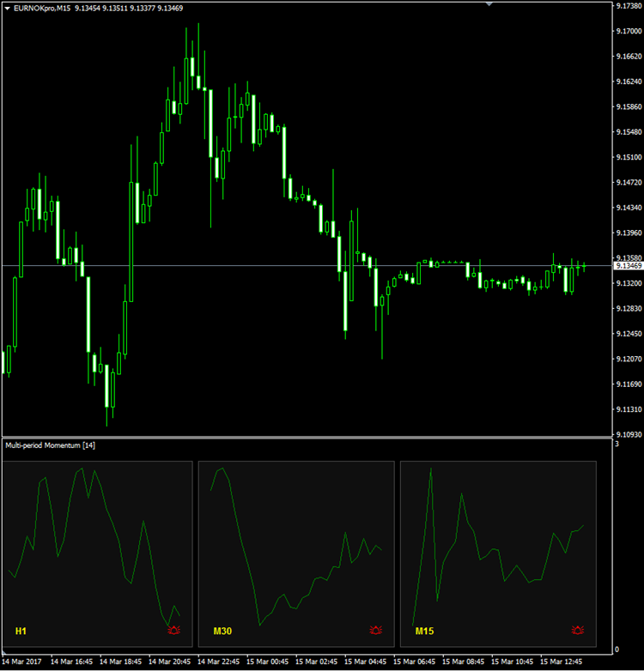The height and width of the screenshot is (671, 644).
Task: Click the red bug icon in H1 panel
Action: pyautogui.click(x=174, y=631)
